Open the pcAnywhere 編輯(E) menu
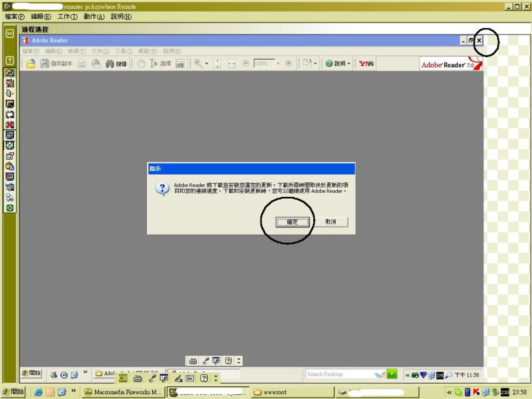 tap(41, 17)
